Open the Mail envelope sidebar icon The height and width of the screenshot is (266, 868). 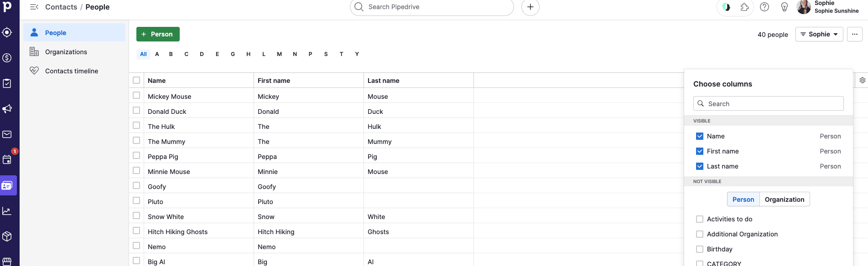pos(7,134)
